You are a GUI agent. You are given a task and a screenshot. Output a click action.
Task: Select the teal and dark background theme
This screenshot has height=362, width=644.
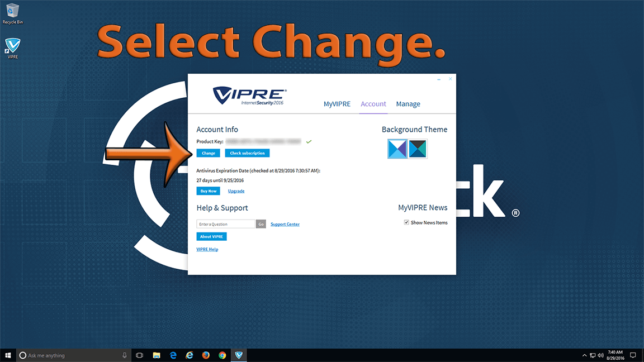click(x=418, y=149)
